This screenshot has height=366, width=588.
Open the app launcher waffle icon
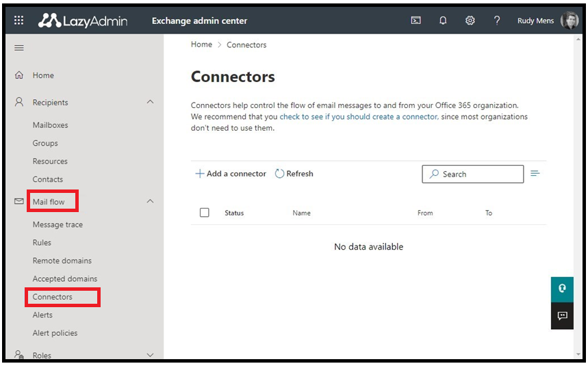[18, 21]
